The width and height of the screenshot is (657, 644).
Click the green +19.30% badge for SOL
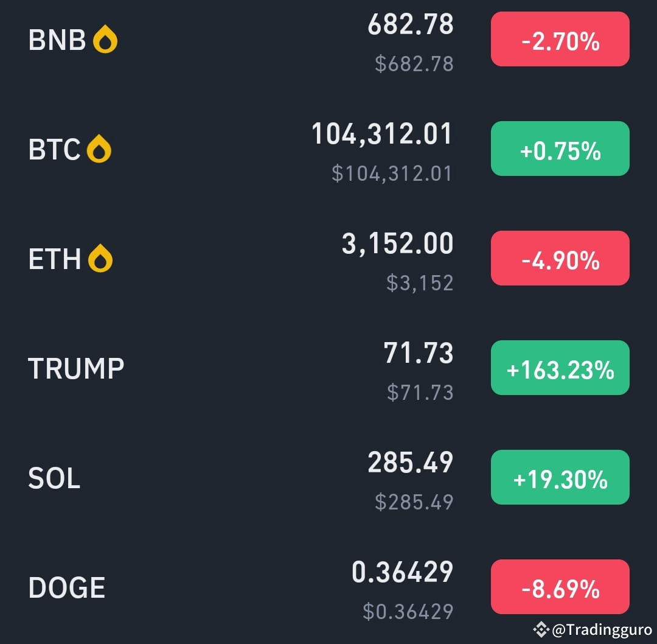tap(560, 477)
